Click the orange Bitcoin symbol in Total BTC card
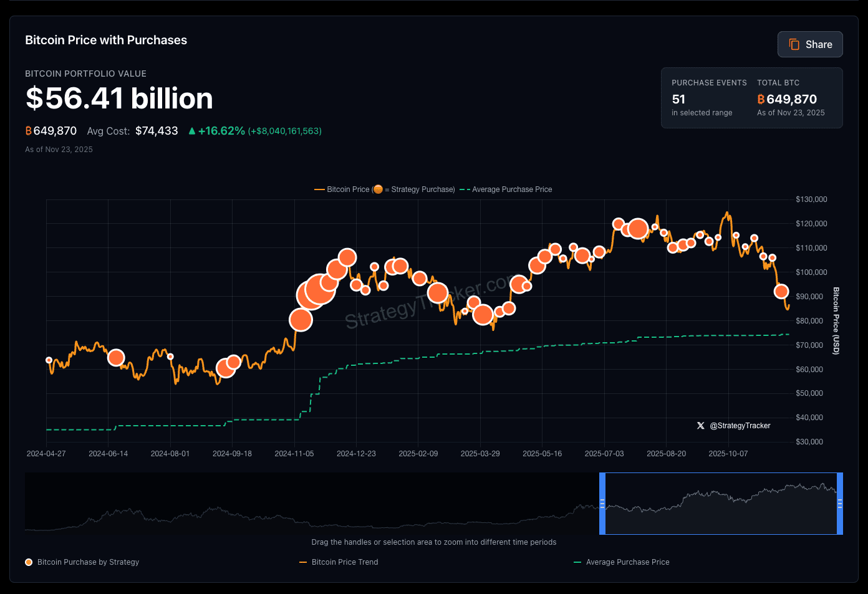 point(761,99)
